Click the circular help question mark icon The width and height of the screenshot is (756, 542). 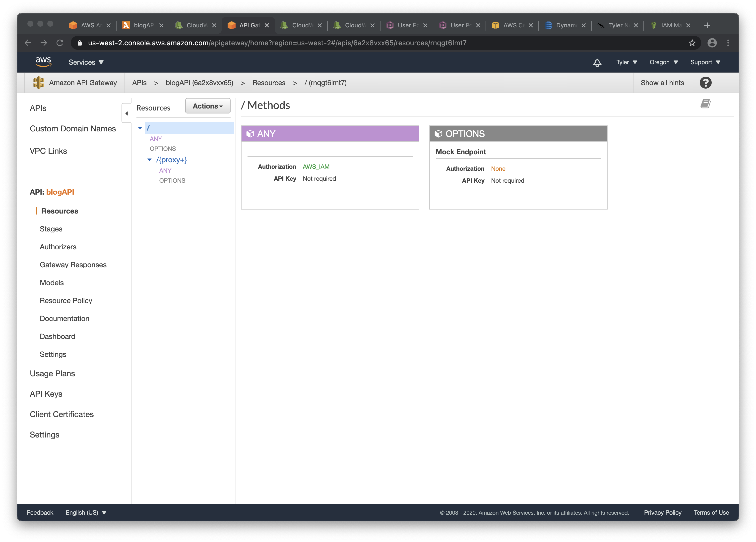coord(706,83)
